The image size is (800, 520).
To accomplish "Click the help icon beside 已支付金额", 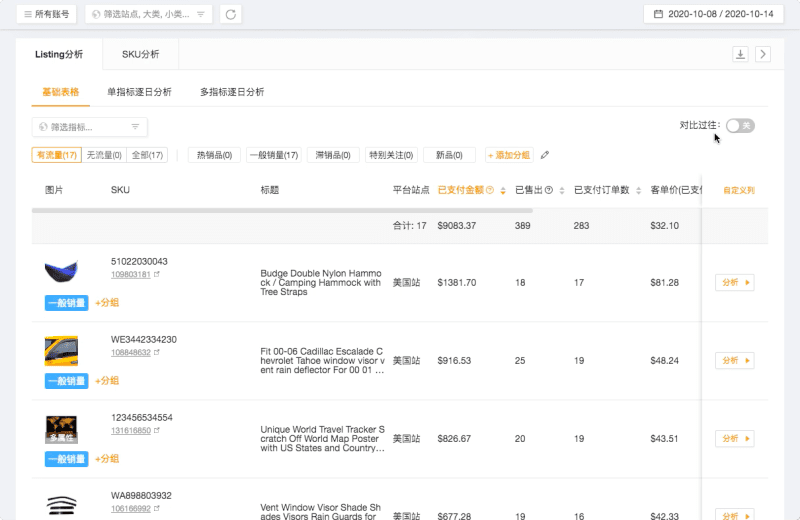I will point(490,190).
